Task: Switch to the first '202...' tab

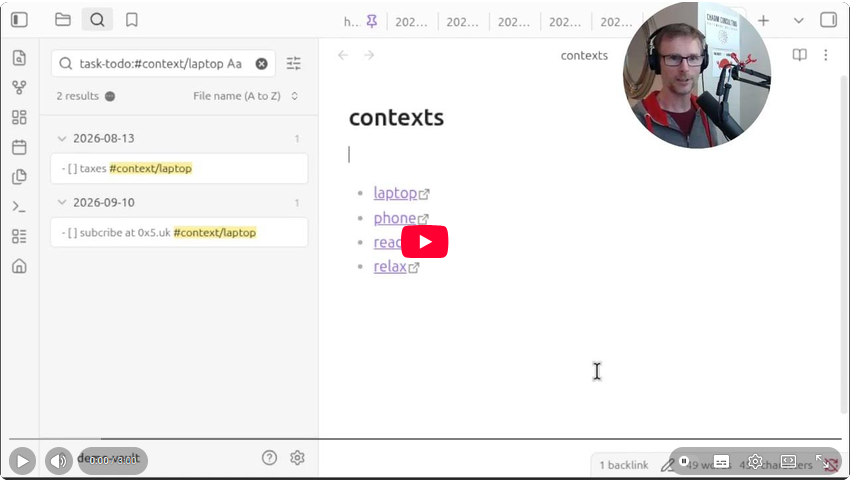Action: 411,22
